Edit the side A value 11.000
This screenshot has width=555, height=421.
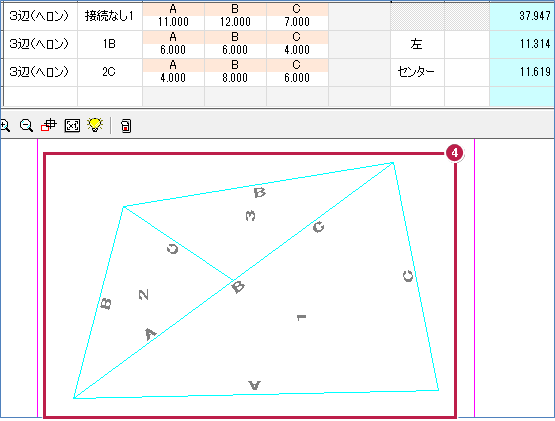coord(173,22)
